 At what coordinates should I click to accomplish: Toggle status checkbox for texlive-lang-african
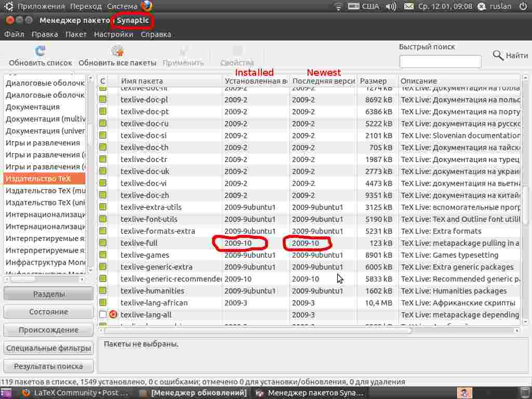click(x=103, y=302)
